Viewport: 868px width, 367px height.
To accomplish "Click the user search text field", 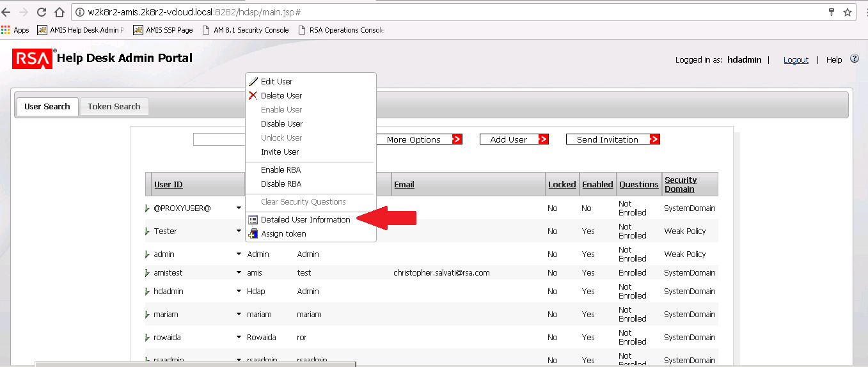I will pos(219,139).
